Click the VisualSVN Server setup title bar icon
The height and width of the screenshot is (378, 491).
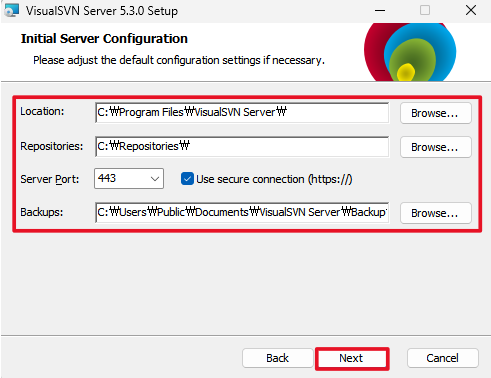tap(11, 10)
